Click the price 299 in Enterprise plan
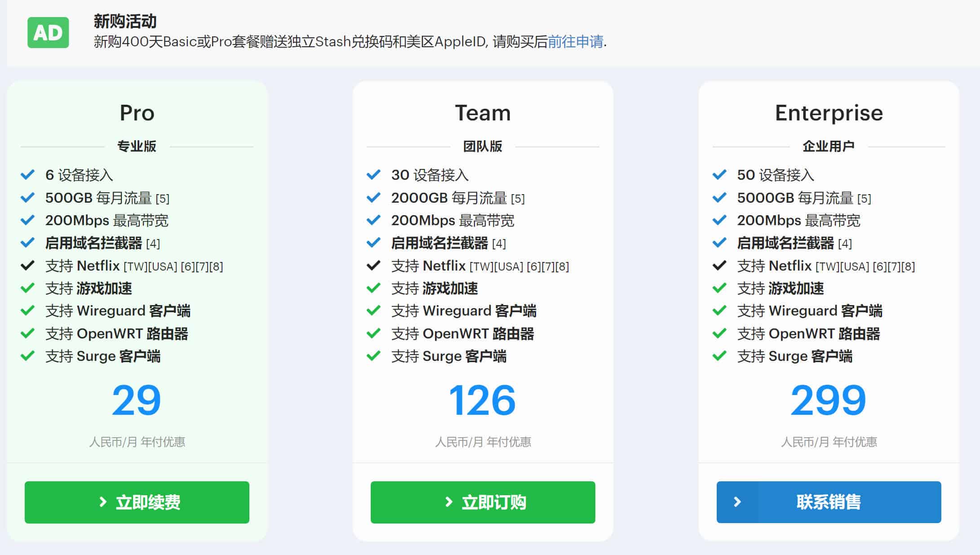This screenshot has width=980, height=555. 829,400
